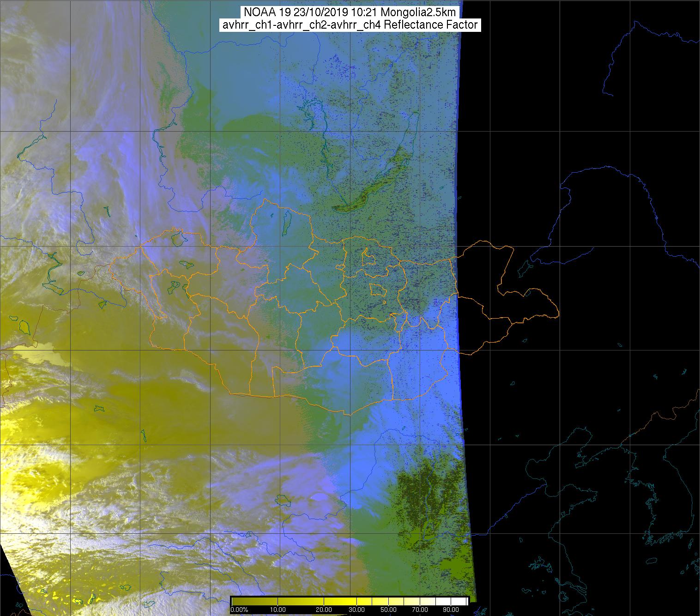Click the '30.00' color scale label
Image resolution: width=700 pixels, height=616 pixels.
click(x=356, y=610)
